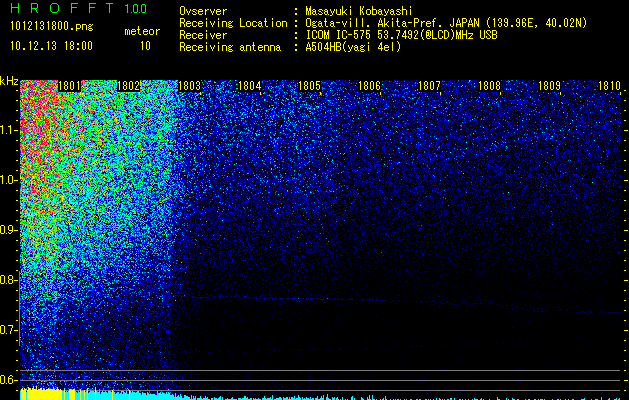Click the 1804 time marker
Image resolution: width=629 pixels, height=400 pixels.
250,86
